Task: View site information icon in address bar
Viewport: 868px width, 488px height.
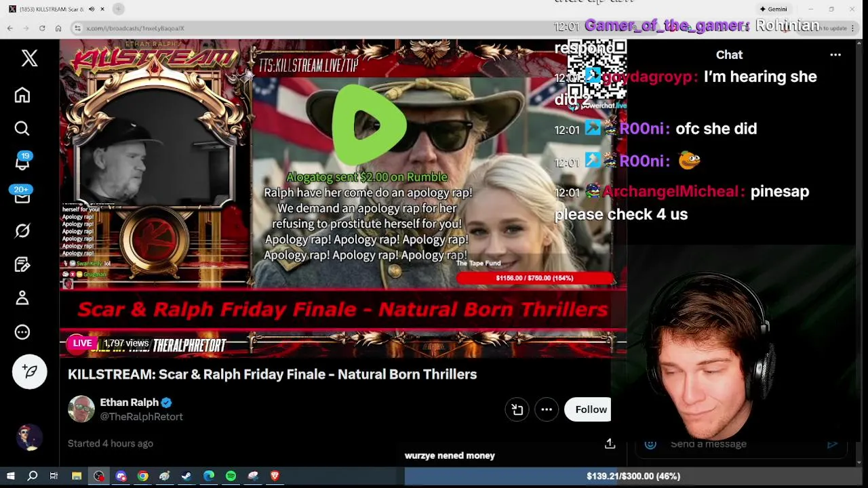Action: [78, 28]
